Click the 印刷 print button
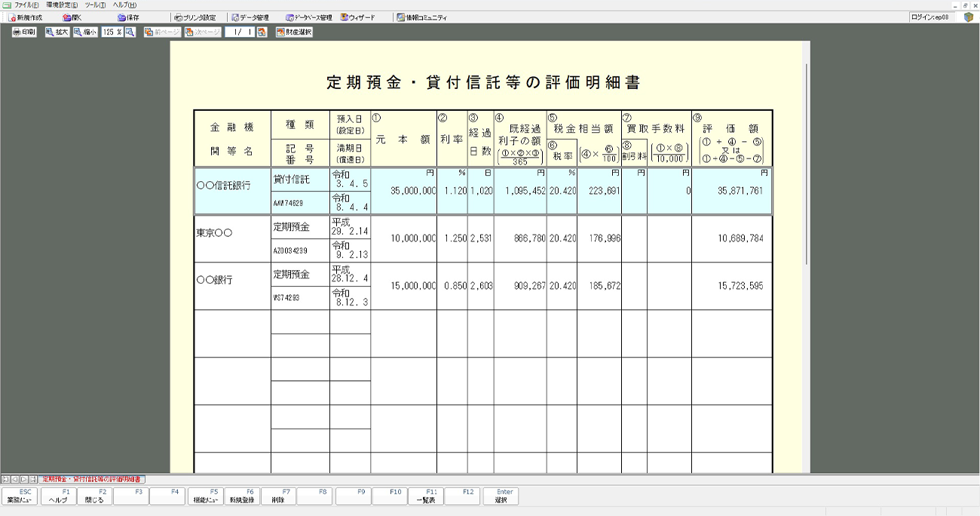 (24, 32)
